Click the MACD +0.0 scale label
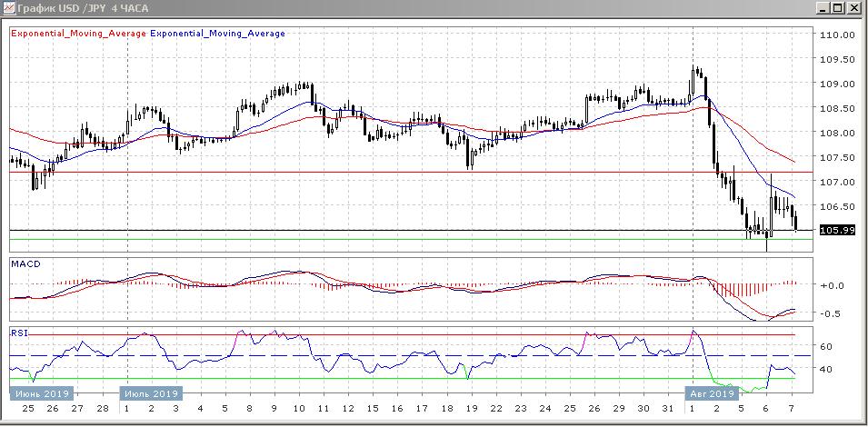The width and height of the screenshot is (868, 427). point(833,285)
